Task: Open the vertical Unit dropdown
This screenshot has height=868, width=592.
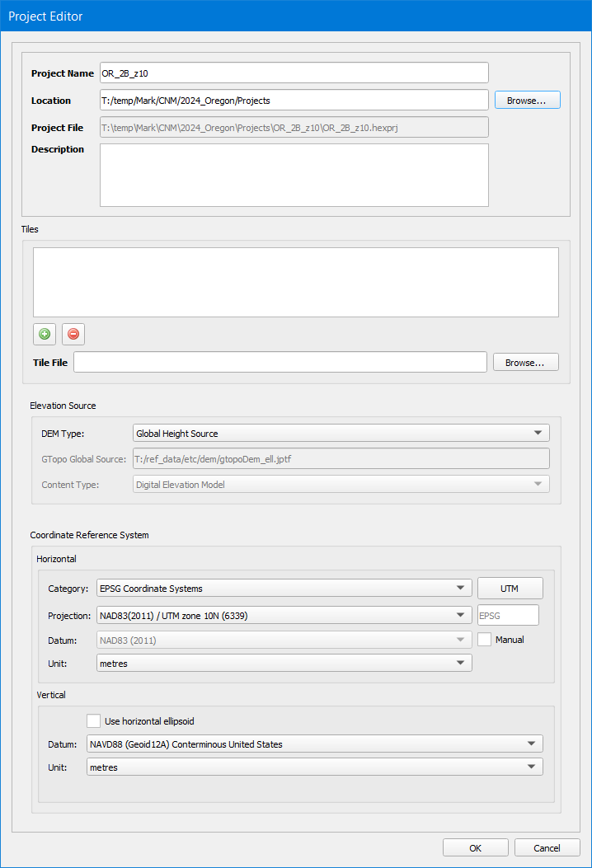Action: pyautogui.click(x=314, y=767)
